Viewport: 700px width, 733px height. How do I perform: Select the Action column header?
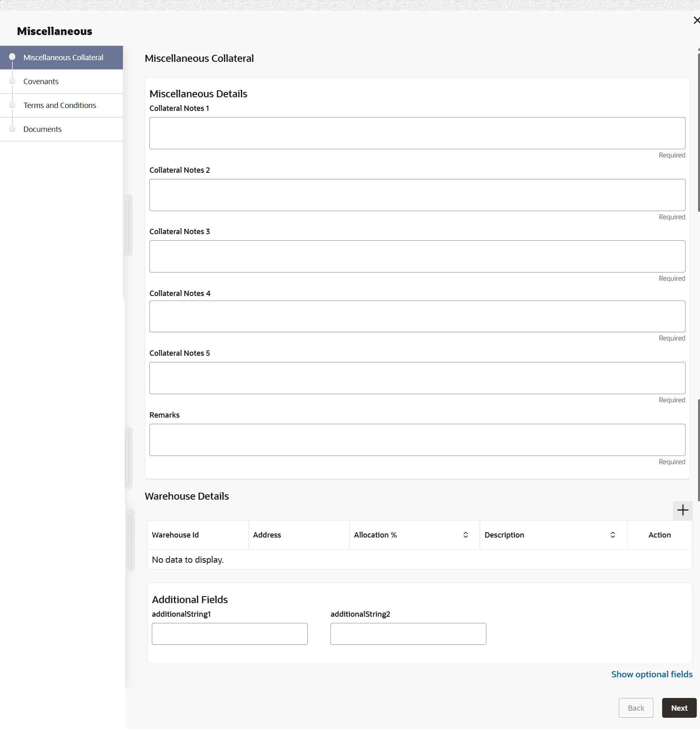click(660, 535)
